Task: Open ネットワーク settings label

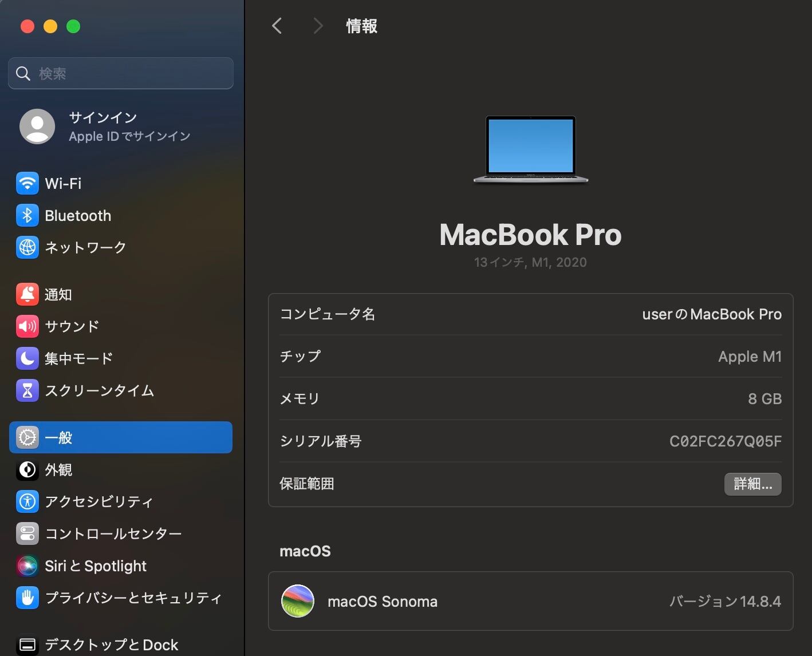Action: (x=85, y=247)
